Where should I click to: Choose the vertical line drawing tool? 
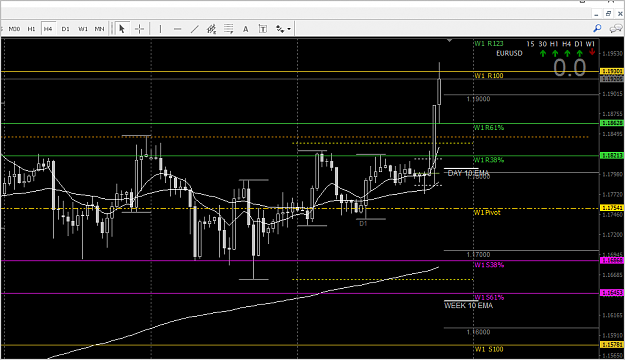click(160, 29)
